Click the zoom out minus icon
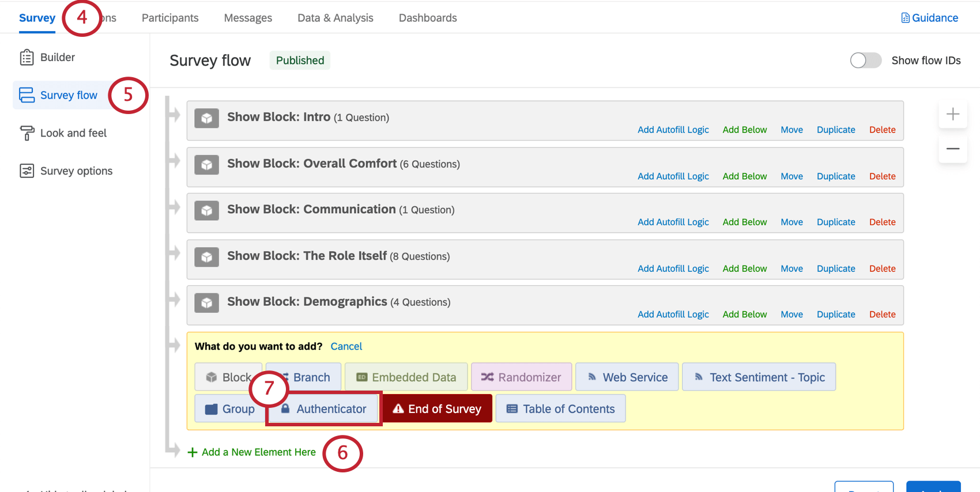The image size is (980, 492). tap(953, 149)
